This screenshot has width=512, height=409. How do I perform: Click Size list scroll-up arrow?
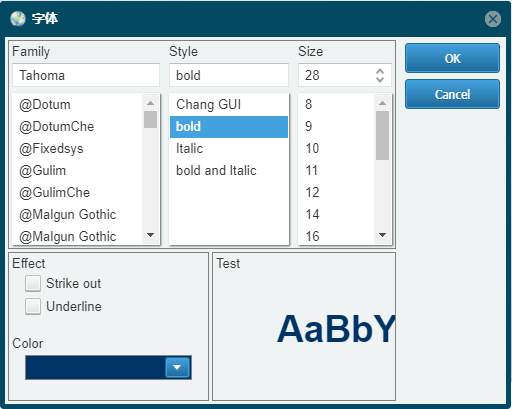click(382, 103)
